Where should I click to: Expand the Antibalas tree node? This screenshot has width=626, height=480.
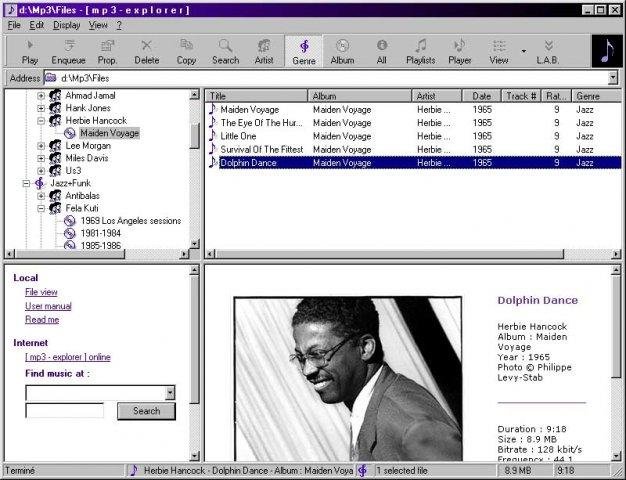point(41,196)
